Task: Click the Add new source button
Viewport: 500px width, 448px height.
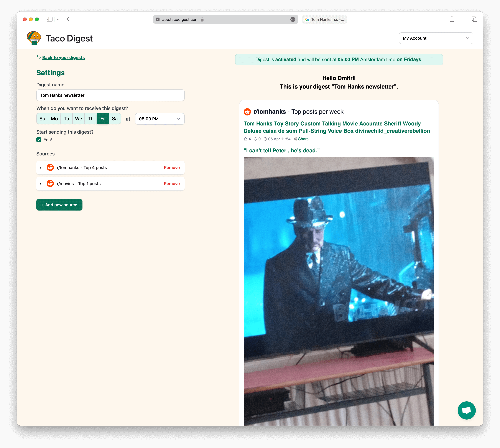Action: click(59, 205)
